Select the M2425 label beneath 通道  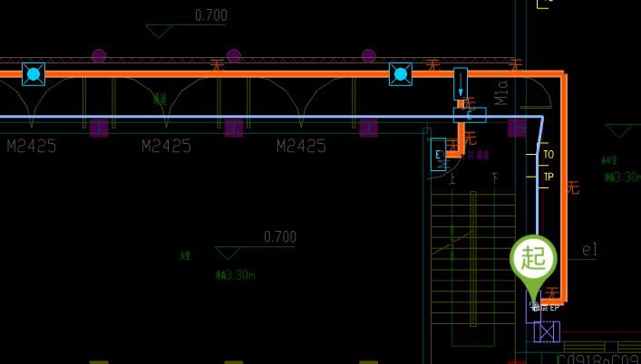167,146
